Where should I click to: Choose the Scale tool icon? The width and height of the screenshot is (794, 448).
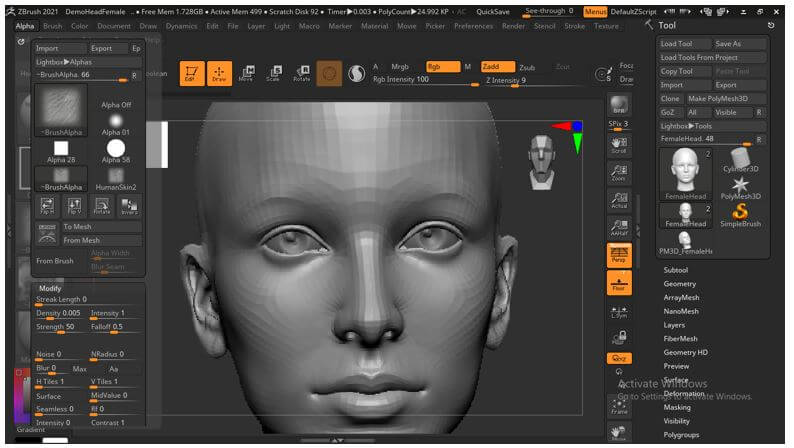click(272, 73)
